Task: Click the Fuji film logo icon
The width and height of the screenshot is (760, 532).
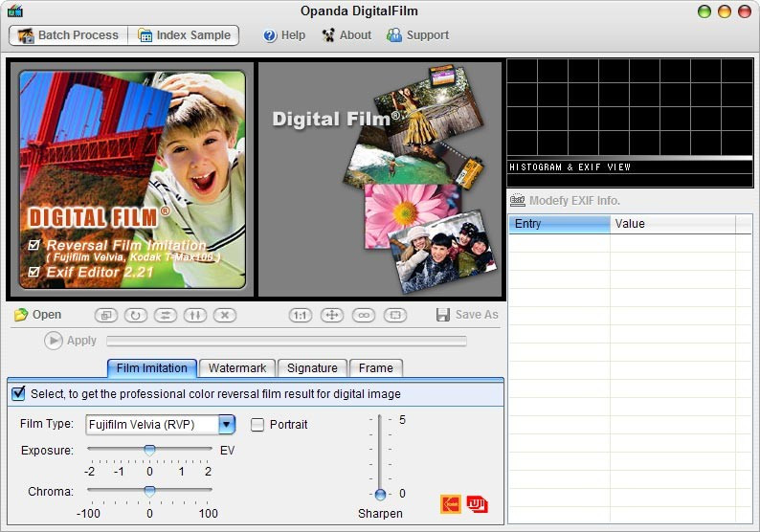Action: [478, 504]
